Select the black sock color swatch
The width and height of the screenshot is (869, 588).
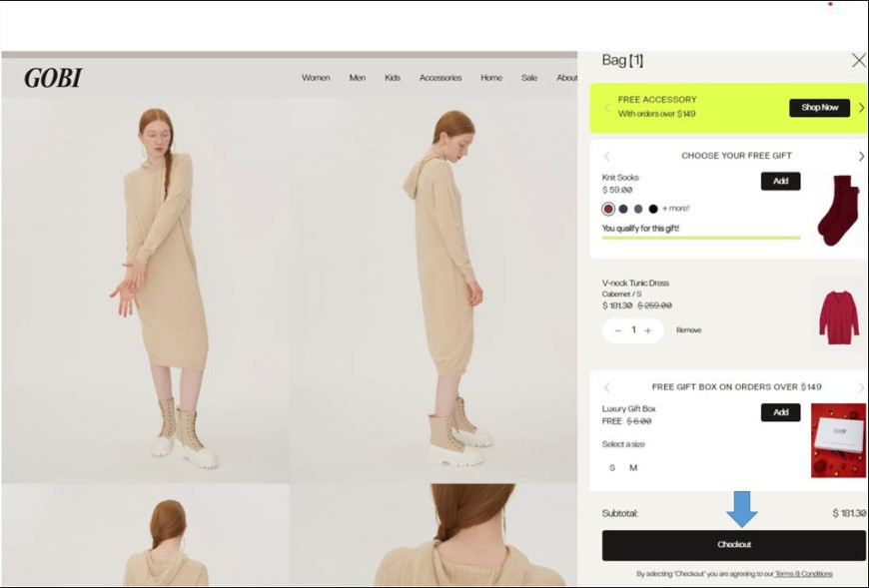pyautogui.click(x=653, y=209)
